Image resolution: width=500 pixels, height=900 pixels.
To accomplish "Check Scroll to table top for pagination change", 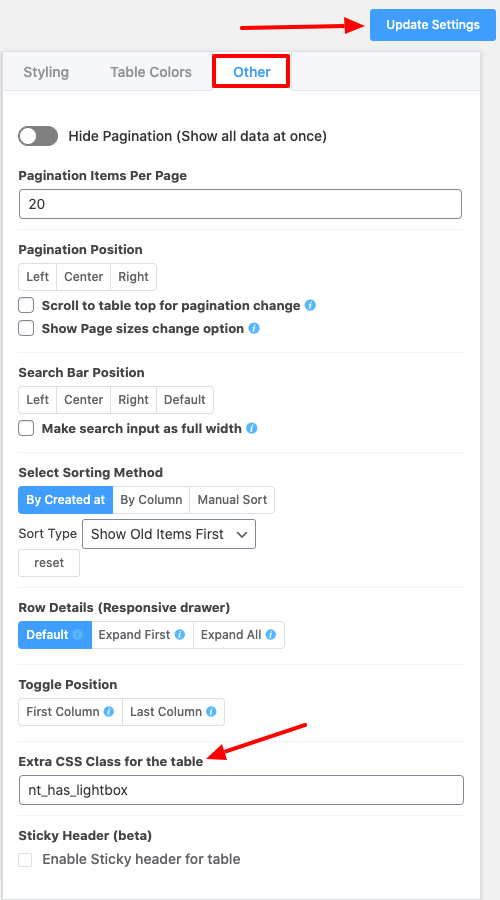I will click(x=26, y=305).
